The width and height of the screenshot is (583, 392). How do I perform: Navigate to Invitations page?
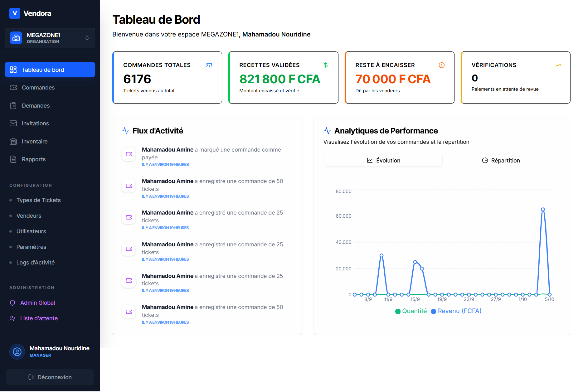click(50, 123)
